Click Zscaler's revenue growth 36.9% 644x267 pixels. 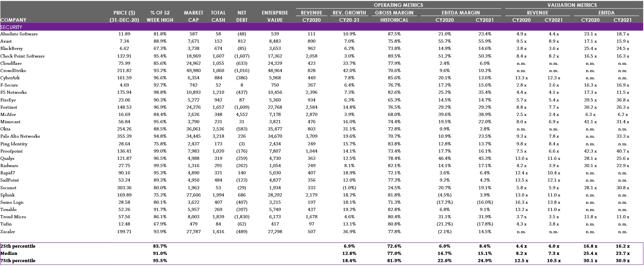point(349,232)
